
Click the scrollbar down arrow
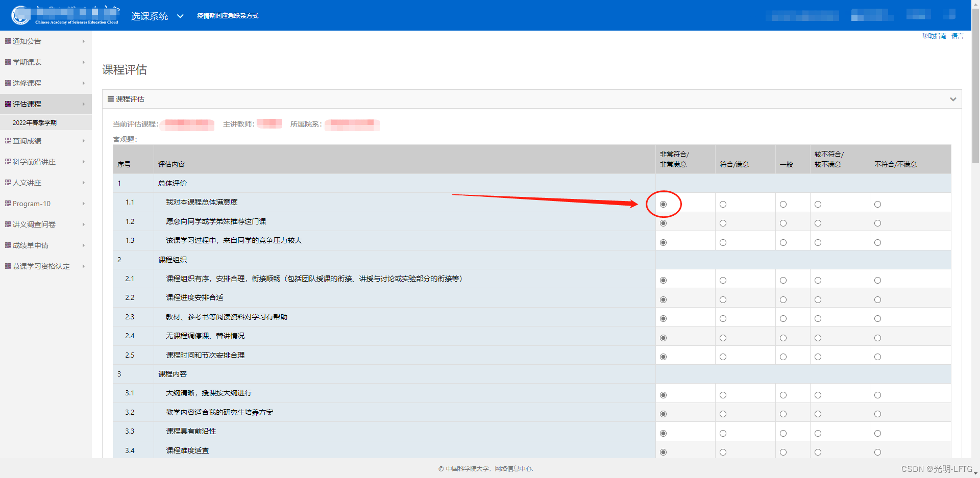[x=975, y=473]
